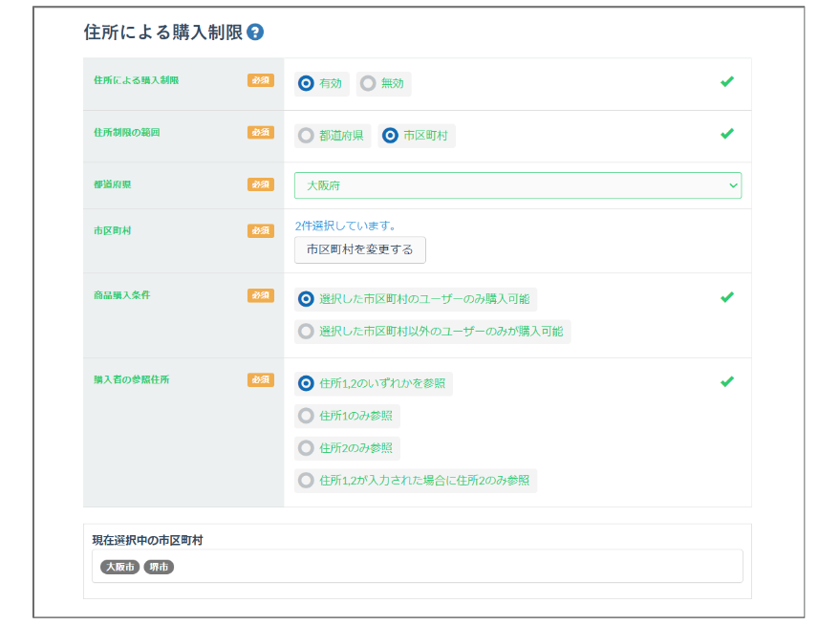
Task: Select 選択した市区町村のユーザーのみ購入可能 option
Action: tap(306, 299)
